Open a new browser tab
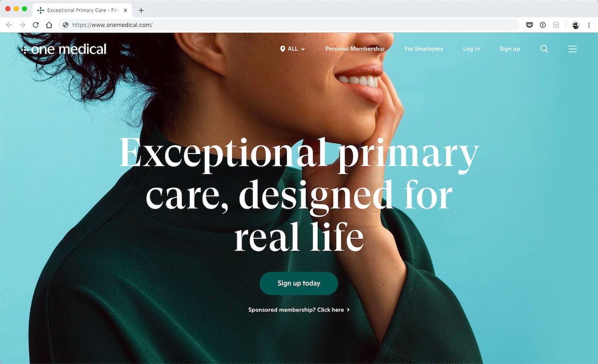 141,10
